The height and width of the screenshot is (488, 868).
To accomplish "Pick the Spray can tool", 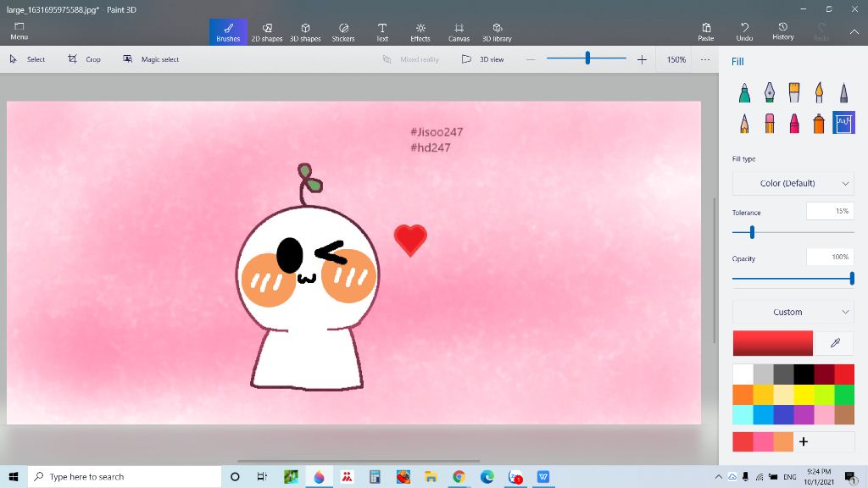I will (819, 124).
